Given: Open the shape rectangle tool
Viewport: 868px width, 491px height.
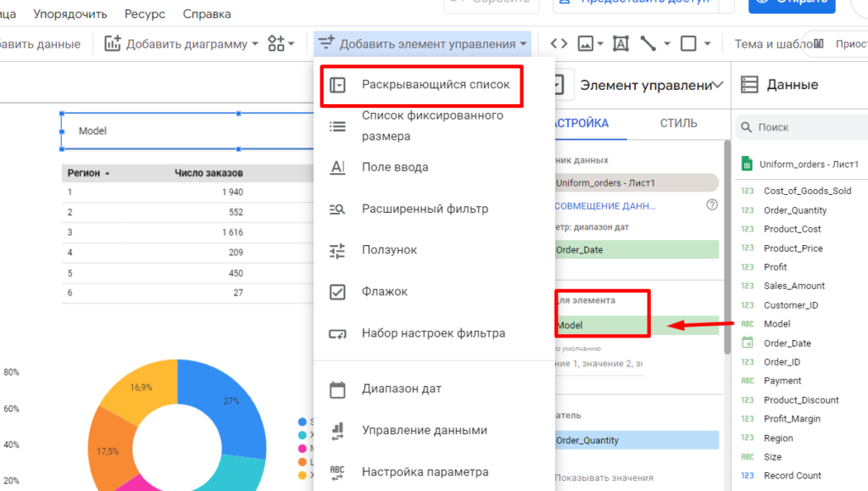Looking at the screenshot, I should click(x=688, y=42).
